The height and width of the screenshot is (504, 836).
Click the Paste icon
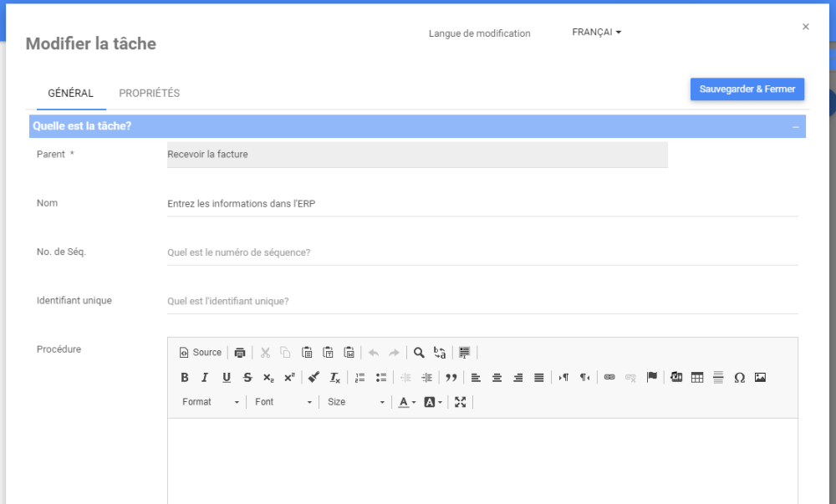pyautogui.click(x=307, y=352)
